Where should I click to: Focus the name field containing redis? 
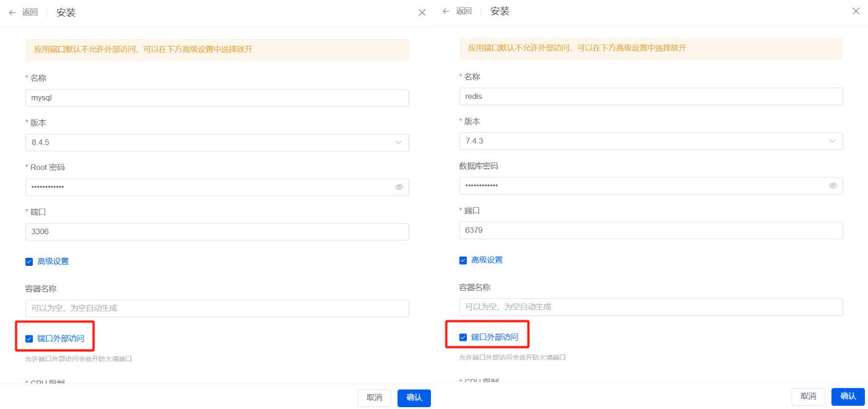click(651, 97)
